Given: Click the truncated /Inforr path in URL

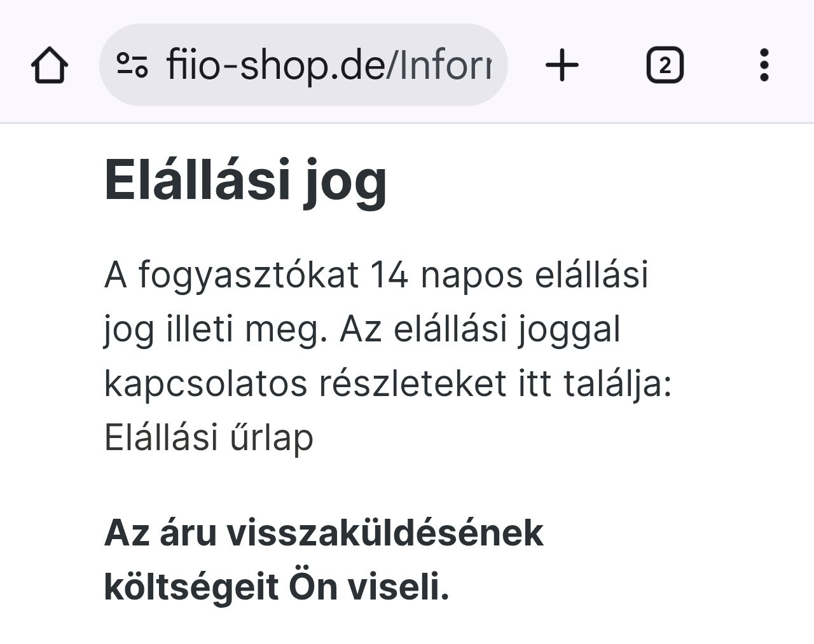Looking at the screenshot, I should pyautogui.click(x=445, y=65).
